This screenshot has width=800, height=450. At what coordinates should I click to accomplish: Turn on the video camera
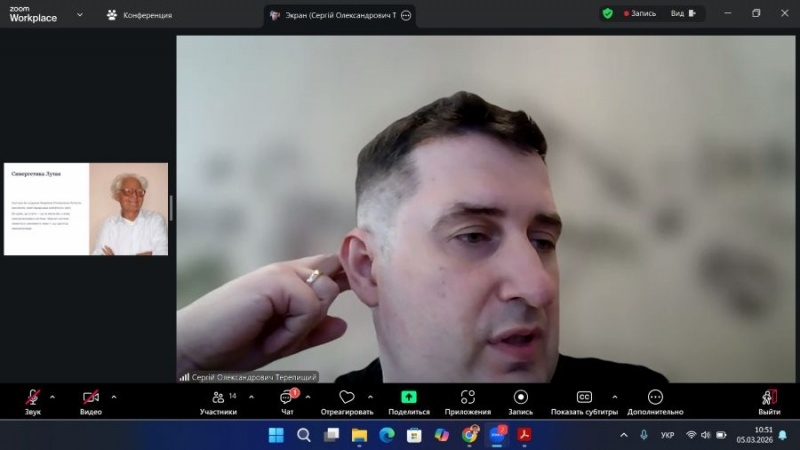click(x=91, y=397)
